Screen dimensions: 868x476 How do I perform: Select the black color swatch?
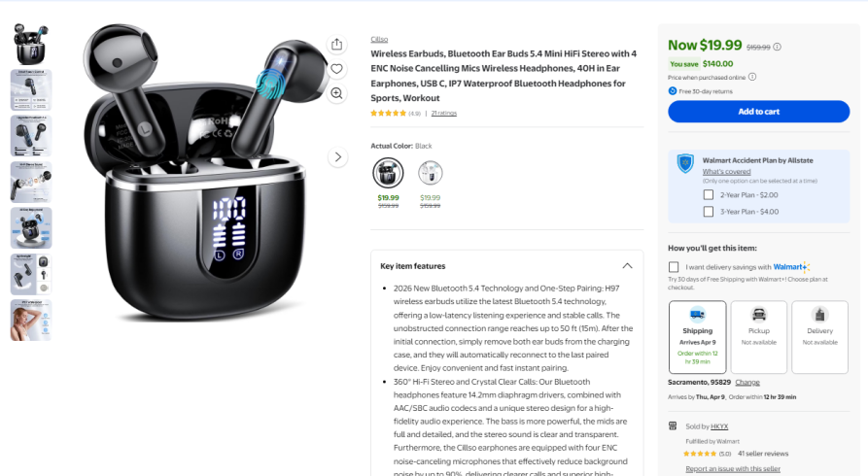point(388,173)
